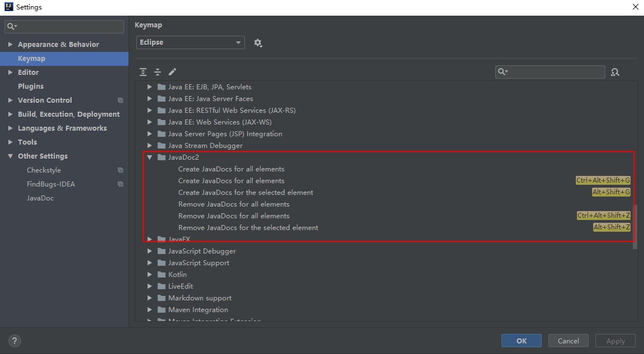Screen dimensions: 644x354
Task: Click the Expand All icon in keymap toolbar
Action: click(x=144, y=72)
